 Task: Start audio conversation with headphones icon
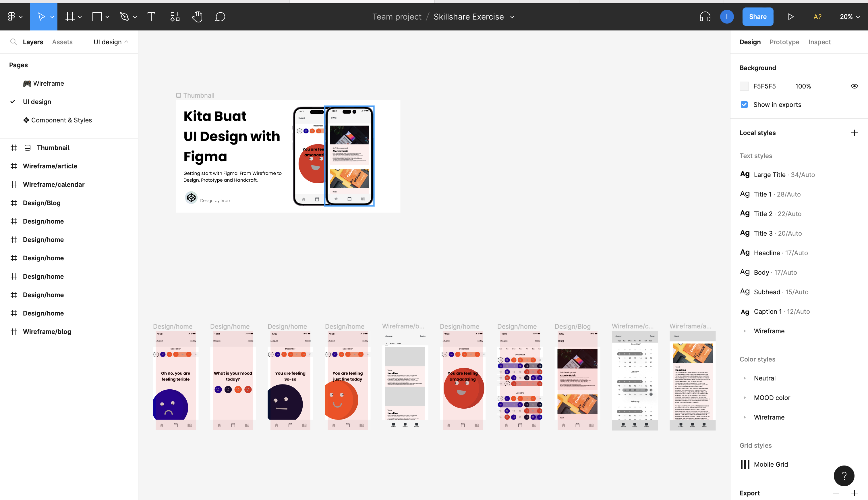point(705,16)
